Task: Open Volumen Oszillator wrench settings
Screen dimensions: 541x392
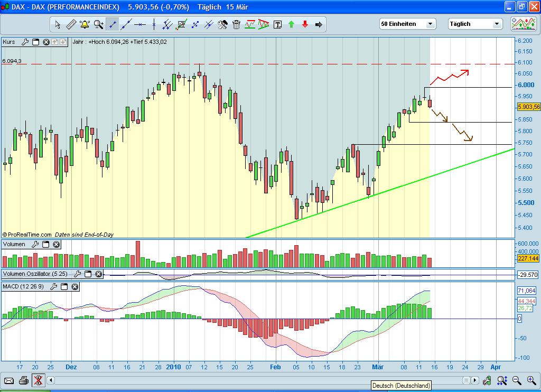Action: 78,274
